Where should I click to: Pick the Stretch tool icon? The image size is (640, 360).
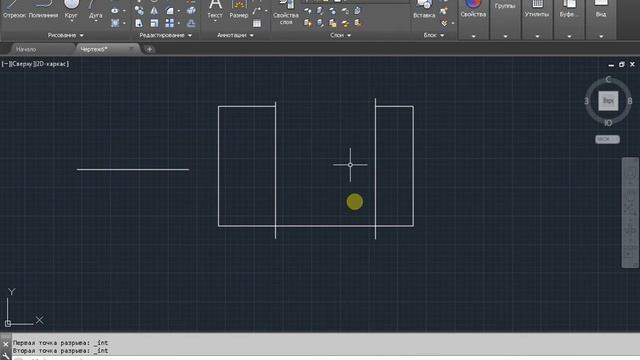139,23
